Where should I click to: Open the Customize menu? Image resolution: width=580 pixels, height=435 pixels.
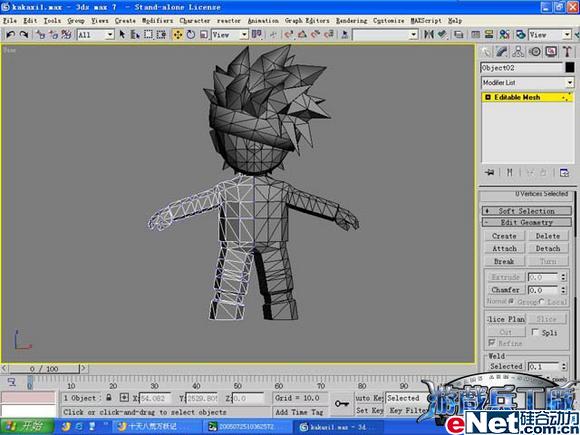coord(388,21)
